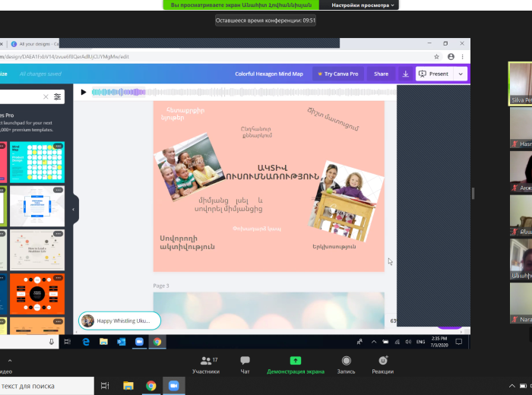Click the Happy Whistling Uku... audio chip
Image resolution: width=532 pixels, height=395 pixels.
[x=119, y=321]
